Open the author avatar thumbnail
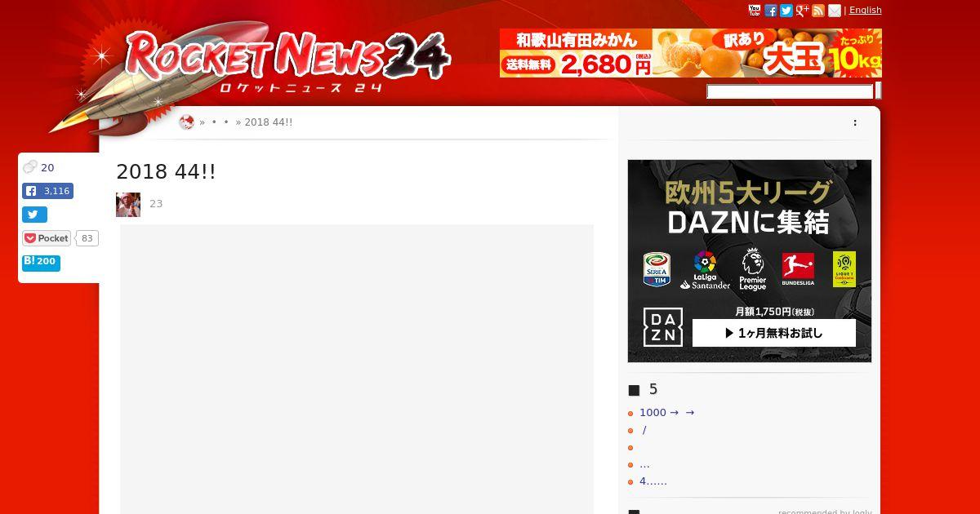This screenshot has height=514, width=980. tap(128, 205)
